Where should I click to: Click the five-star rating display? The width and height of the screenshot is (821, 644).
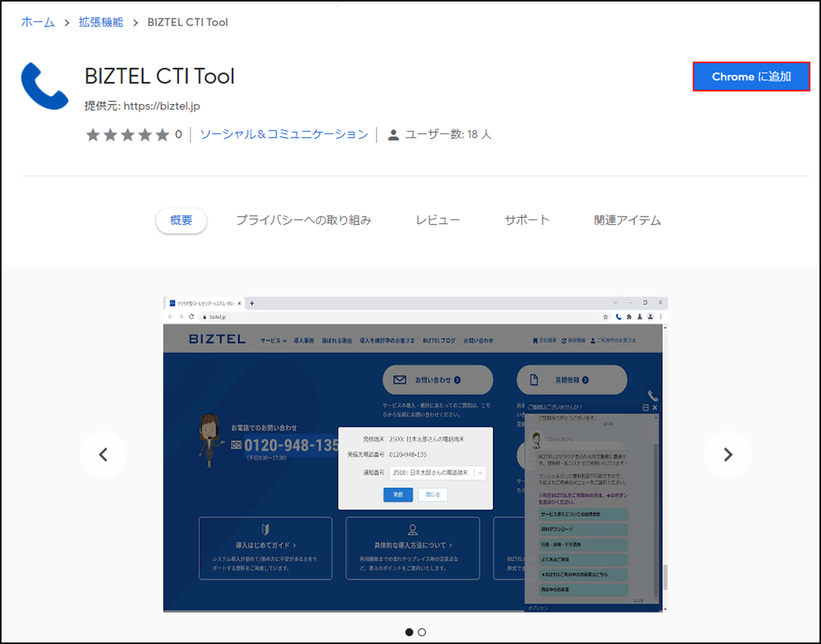coord(127,135)
